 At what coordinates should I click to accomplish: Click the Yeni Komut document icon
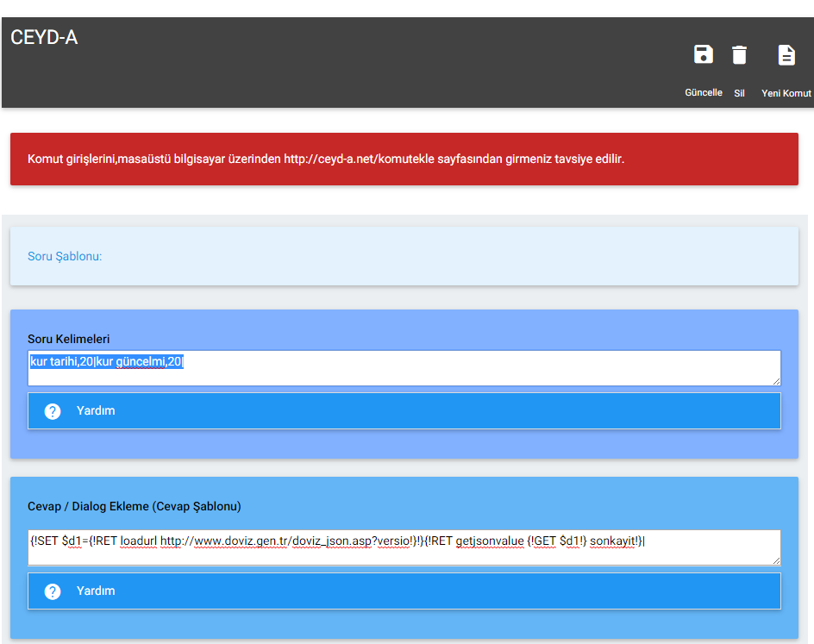786,55
